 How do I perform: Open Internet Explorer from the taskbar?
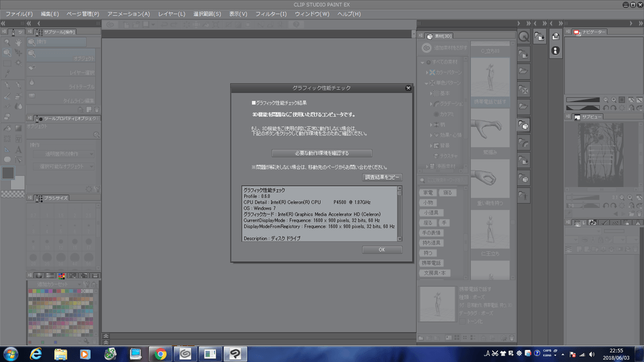(x=36, y=353)
